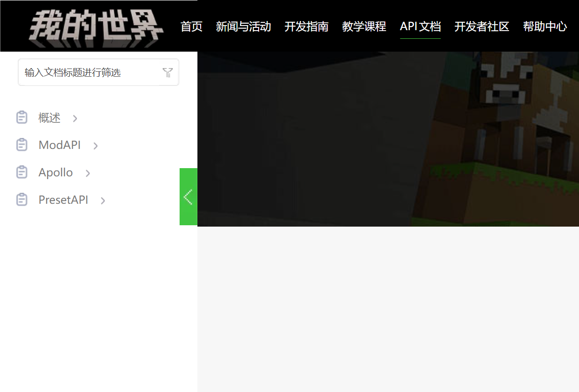Go to 新闻与活动 in the top navigation
Image resolution: width=579 pixels, height=392 pixels.
tap(244, 26)
